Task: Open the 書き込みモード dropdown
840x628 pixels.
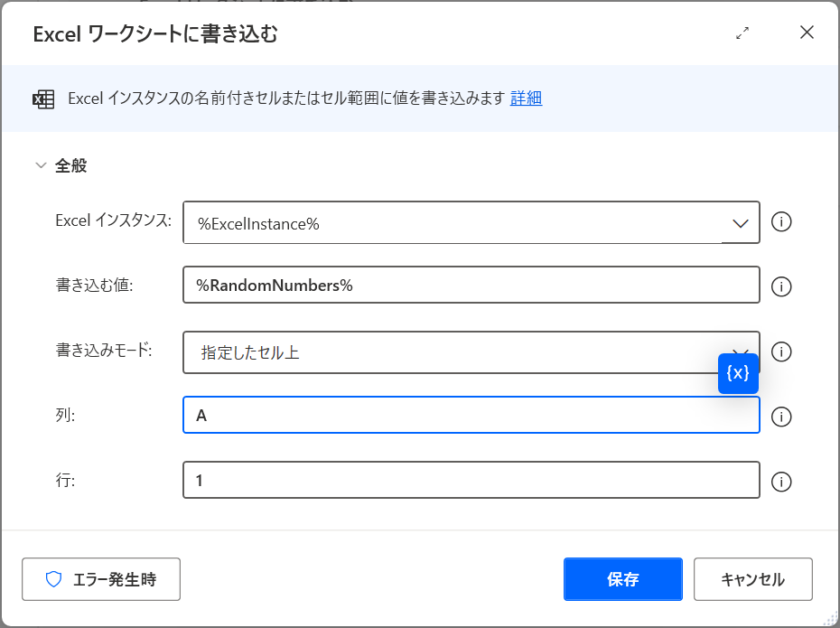Action: click(452, 352)
